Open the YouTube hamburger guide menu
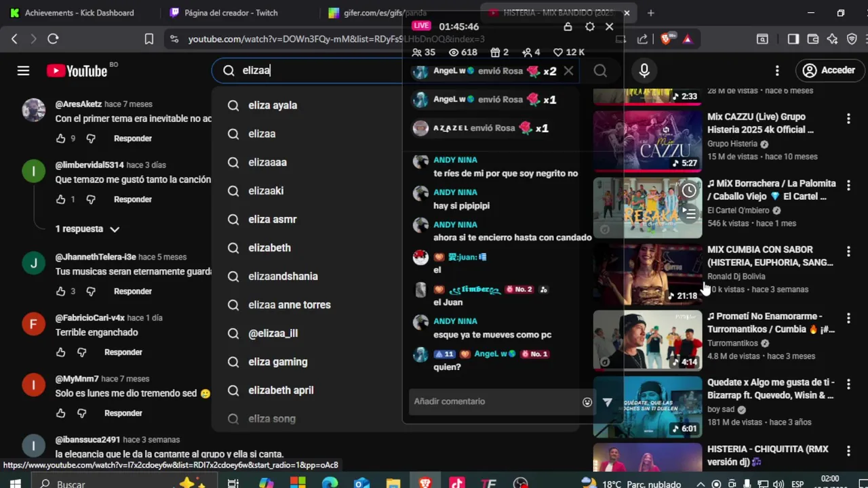868x488 pixels. coord(23,70)
